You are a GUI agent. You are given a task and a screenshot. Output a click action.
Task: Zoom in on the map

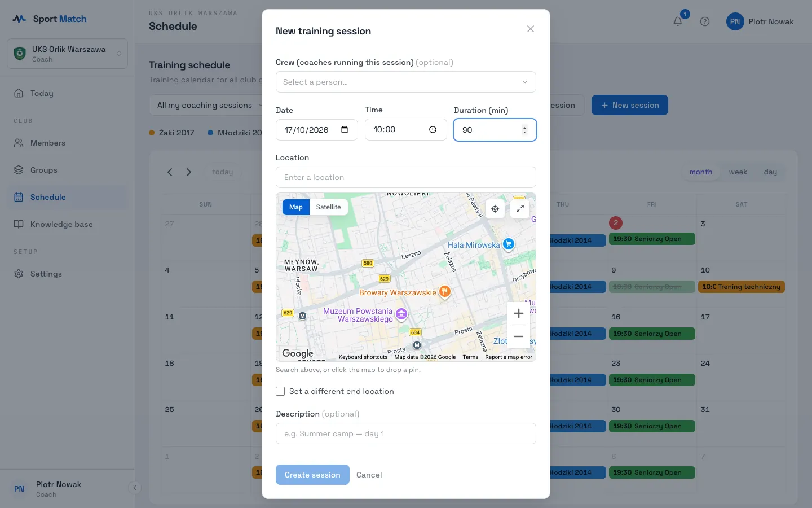pos(519,313)
